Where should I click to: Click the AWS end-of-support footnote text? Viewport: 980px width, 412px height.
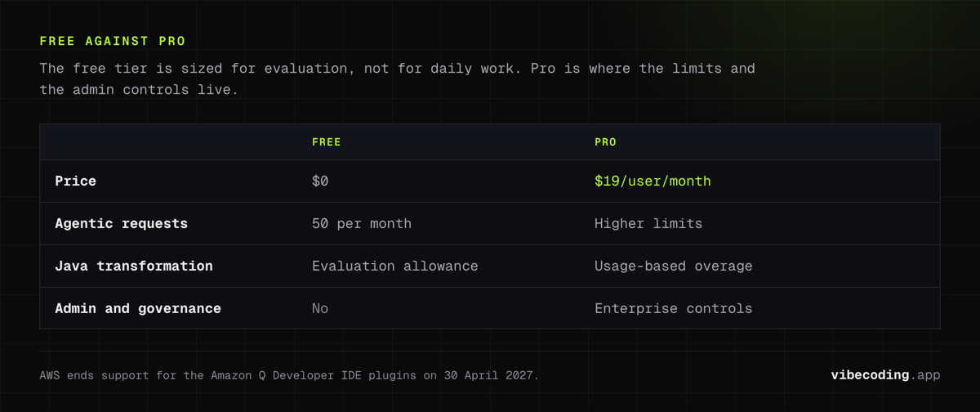tap(289, 375)
